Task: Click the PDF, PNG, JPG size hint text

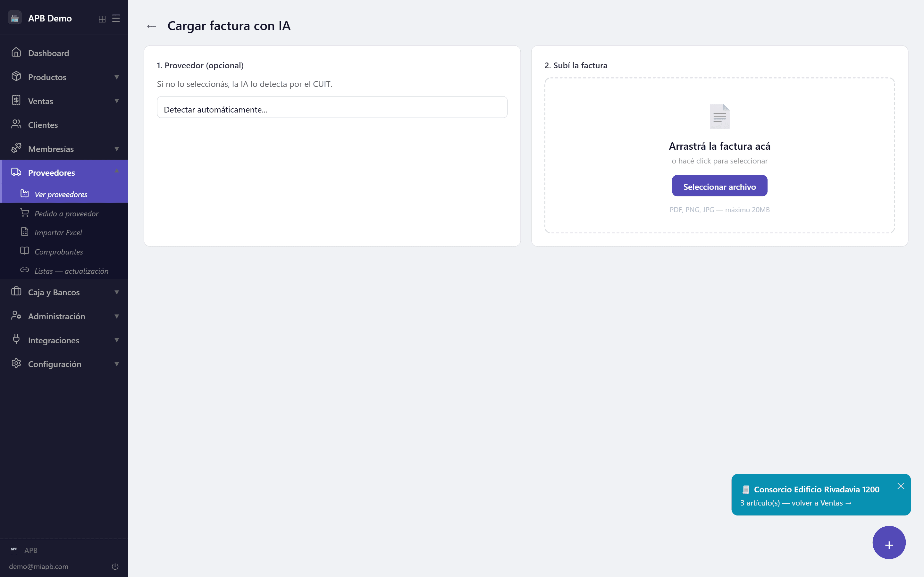Action: point(719,210)
